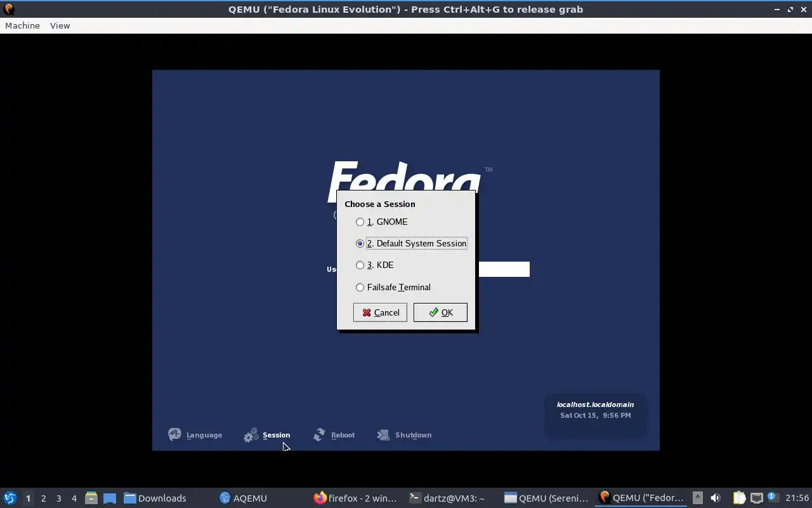The width and height of the screenshot is (812, 508).
Task: Click the taskbar window list arrow
Action: pos(697,498)
